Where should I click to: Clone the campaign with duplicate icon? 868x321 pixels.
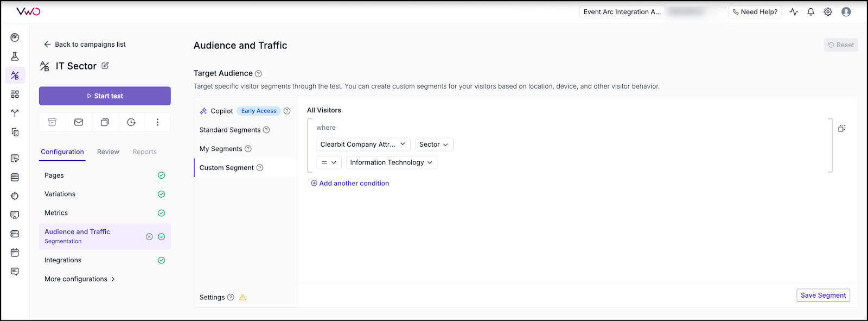pyautogui.click(x=105, y=122)
